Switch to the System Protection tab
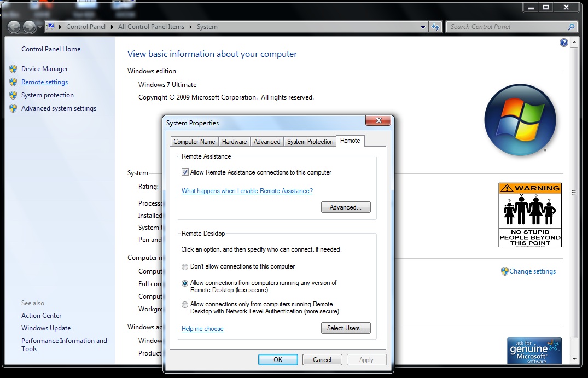 pyautogui.click(x=310, y=142)
